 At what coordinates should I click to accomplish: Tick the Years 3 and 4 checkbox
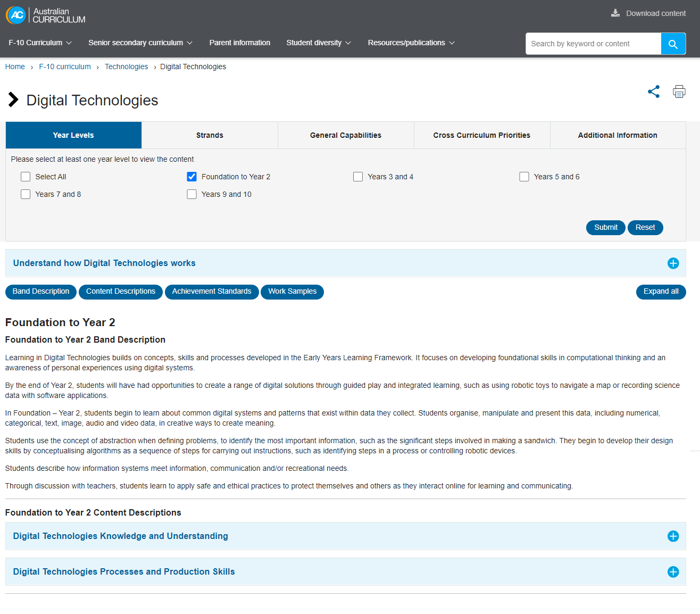tap(358, 177)
